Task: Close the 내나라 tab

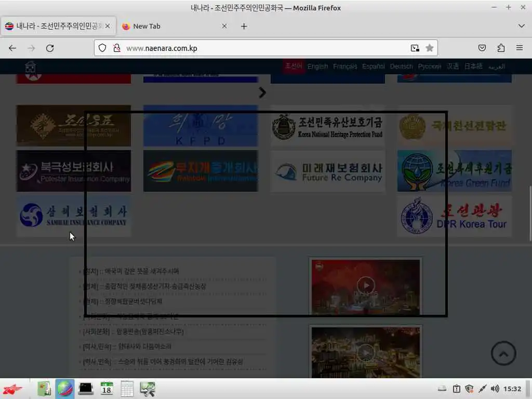Action: click(x=108, y=26)
